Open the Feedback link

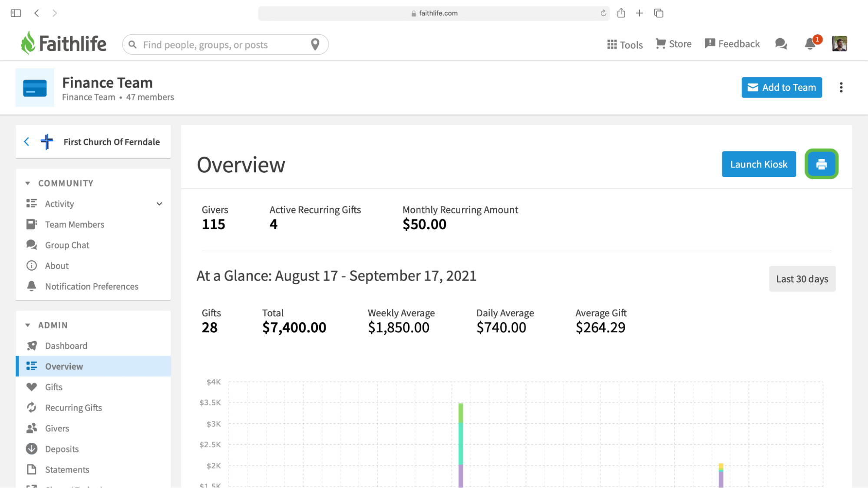[x=732, y=44]
